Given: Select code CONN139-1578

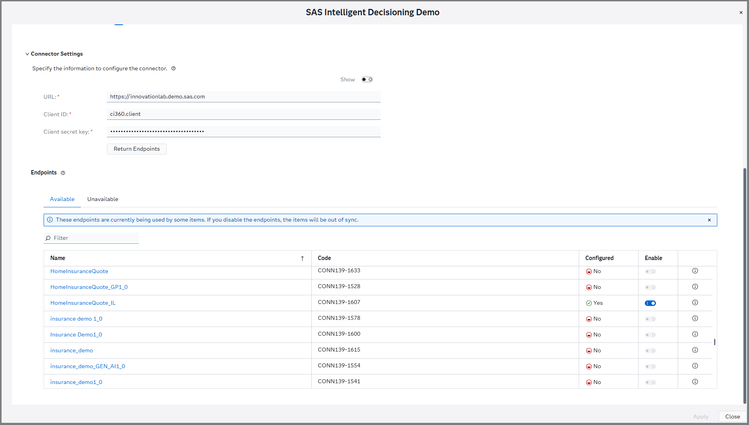Looking at the screenshot, I should (x=339, y=318).
